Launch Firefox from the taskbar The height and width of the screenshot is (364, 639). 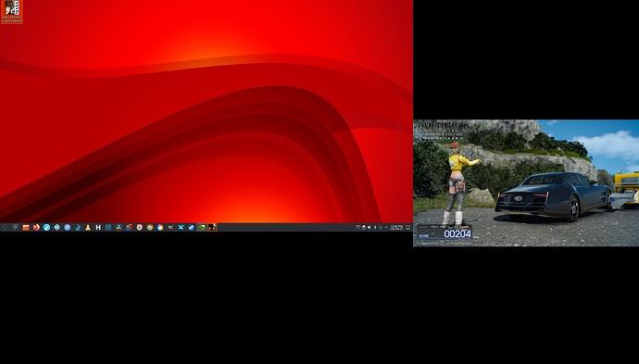coord(36,227)
